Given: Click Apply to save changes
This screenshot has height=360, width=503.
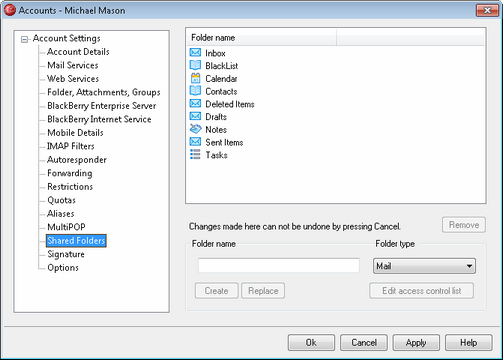Looking at the screenshot, I should pyautogui.click(x=416, y=343).
